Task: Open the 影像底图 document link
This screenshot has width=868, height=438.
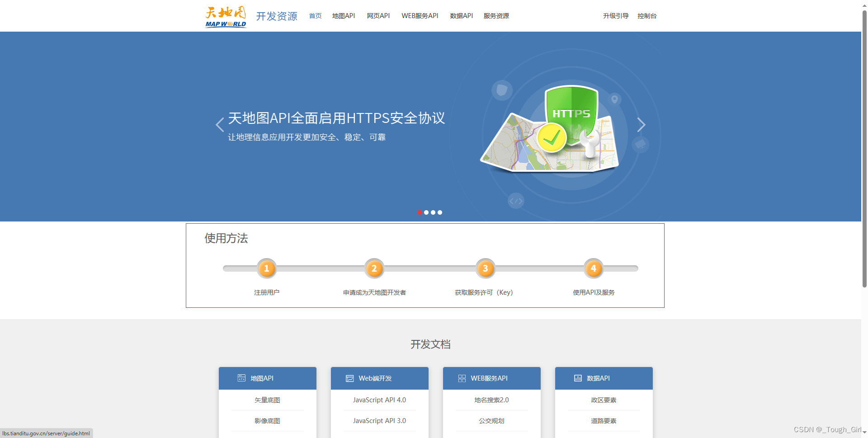Action: click(x=267, y=421)
